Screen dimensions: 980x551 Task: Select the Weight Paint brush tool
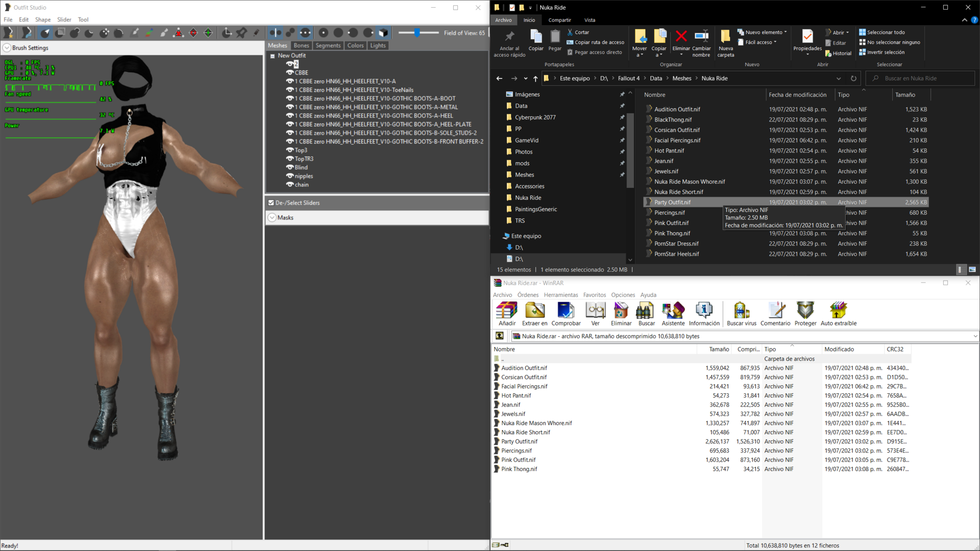click(x=135, y=33)
